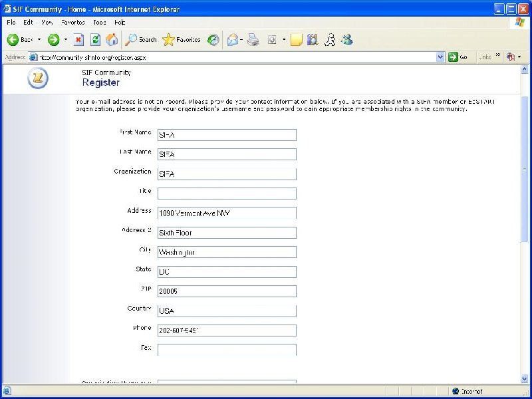Open the Research books icon
The width and height of the screenshot is (532, 399).
313,40
